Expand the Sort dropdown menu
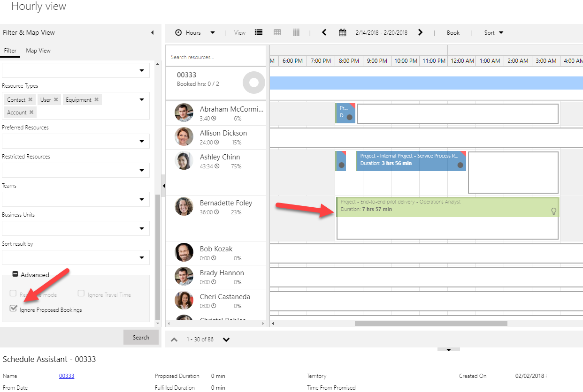 [494, 33]
